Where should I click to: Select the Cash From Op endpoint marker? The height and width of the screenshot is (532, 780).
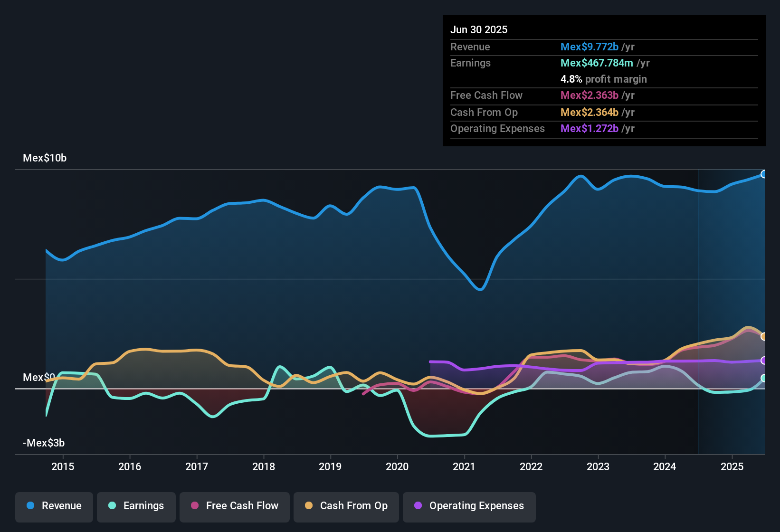click(764, 336)
